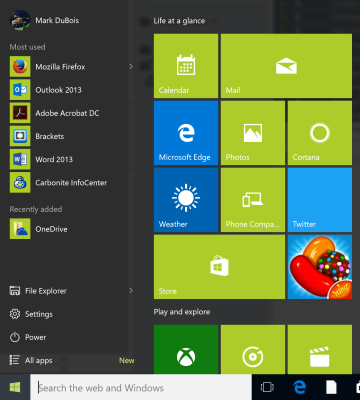This screenshot has height=400, width=360.
Task: Click the Most used heading
Action: 27,47
